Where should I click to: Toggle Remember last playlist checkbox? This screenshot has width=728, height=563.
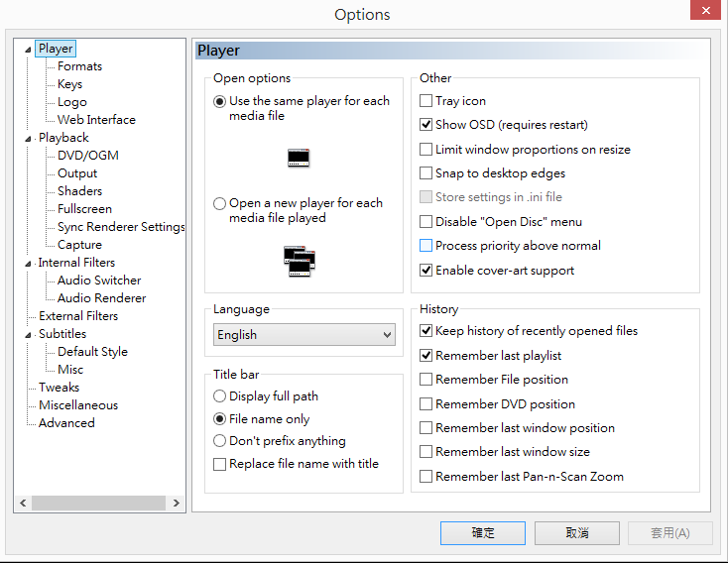click(426, 356)
